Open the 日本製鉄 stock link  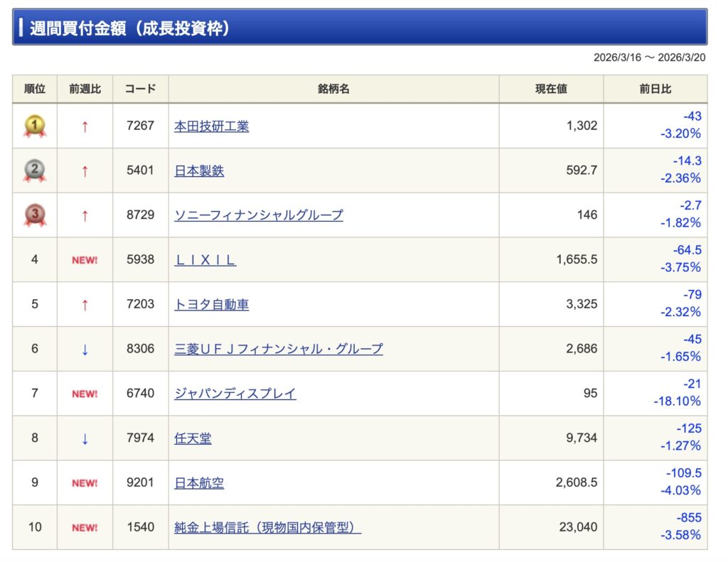[199, 171]
